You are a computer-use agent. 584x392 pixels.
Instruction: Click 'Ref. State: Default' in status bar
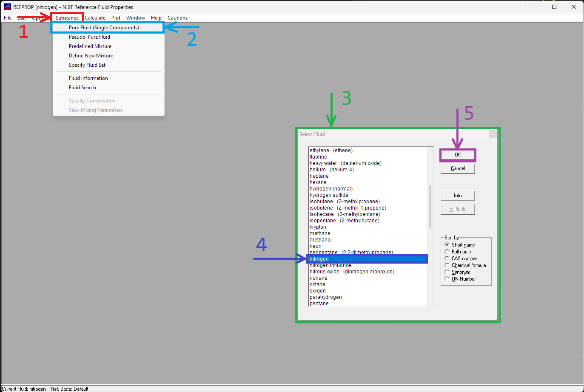click(69, 389)
